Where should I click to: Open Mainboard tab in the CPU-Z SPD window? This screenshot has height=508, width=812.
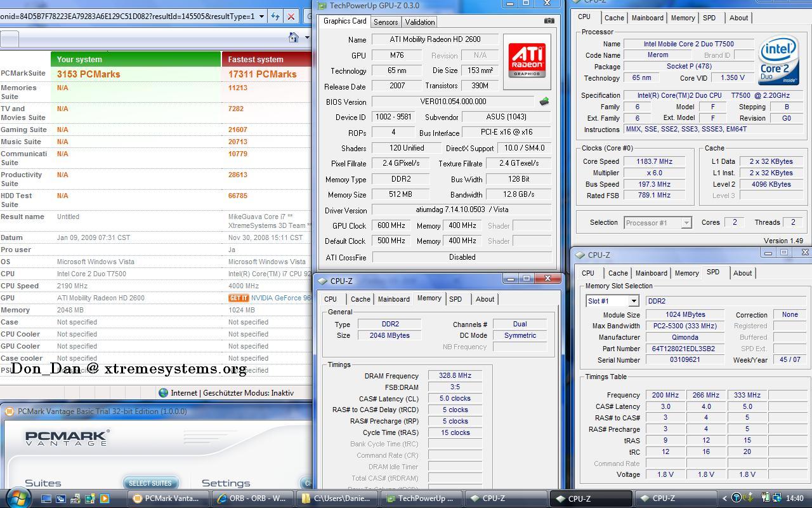point(652,273)
